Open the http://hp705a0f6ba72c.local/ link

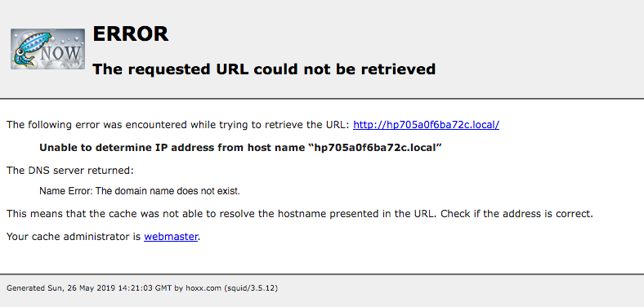tap(426, 125)
